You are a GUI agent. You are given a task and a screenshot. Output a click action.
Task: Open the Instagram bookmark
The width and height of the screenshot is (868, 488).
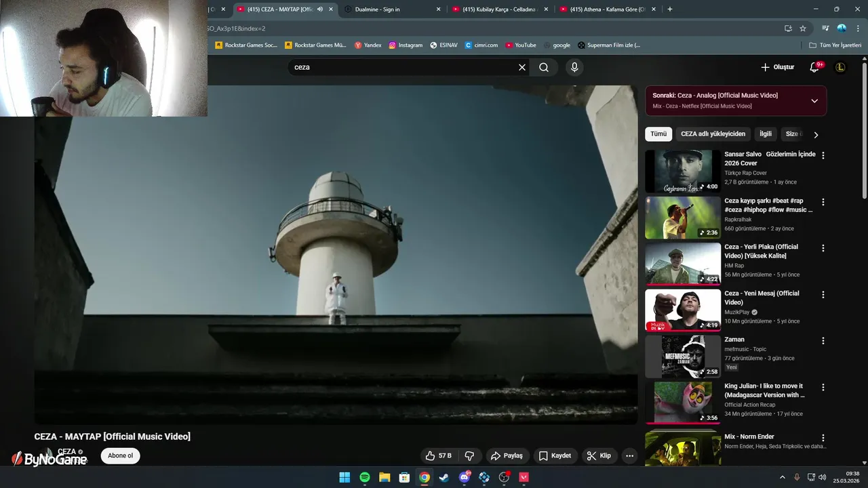[406, 45]
